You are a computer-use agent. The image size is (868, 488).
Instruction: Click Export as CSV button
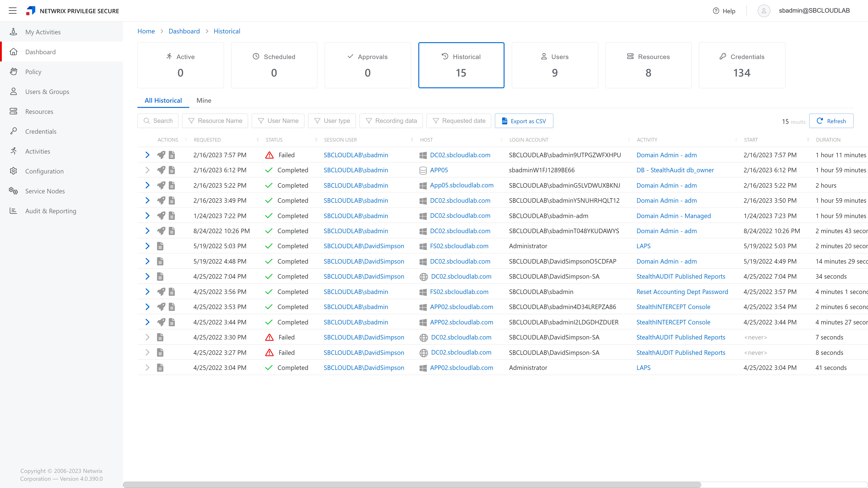524,121
